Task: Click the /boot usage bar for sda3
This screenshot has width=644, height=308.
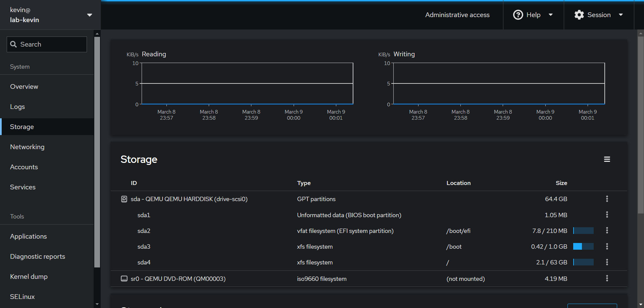Action: [x=583, y=247]
